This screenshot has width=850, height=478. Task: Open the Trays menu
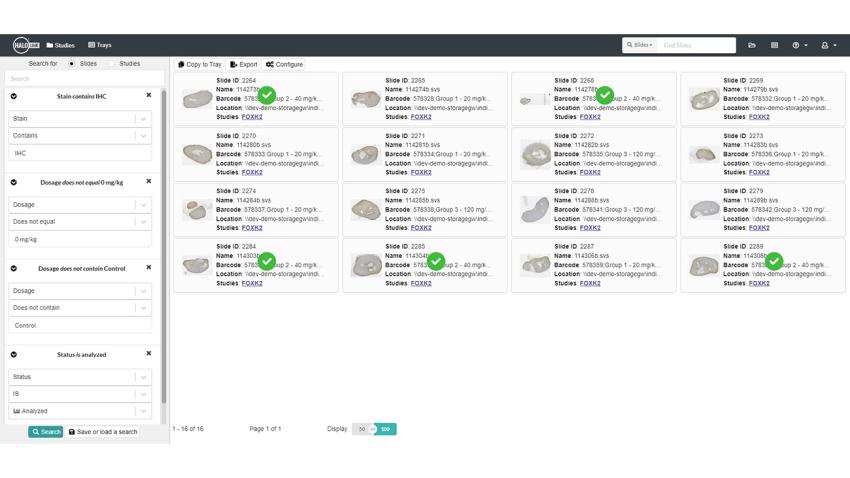pos(99,45)
